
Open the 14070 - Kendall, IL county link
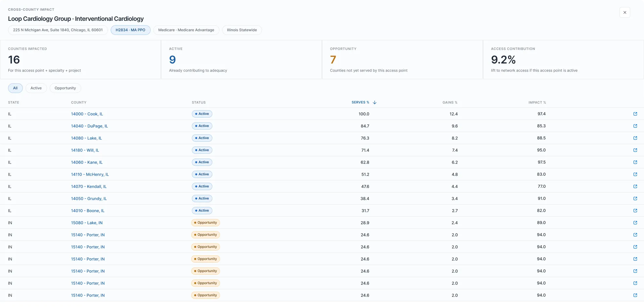89,186
